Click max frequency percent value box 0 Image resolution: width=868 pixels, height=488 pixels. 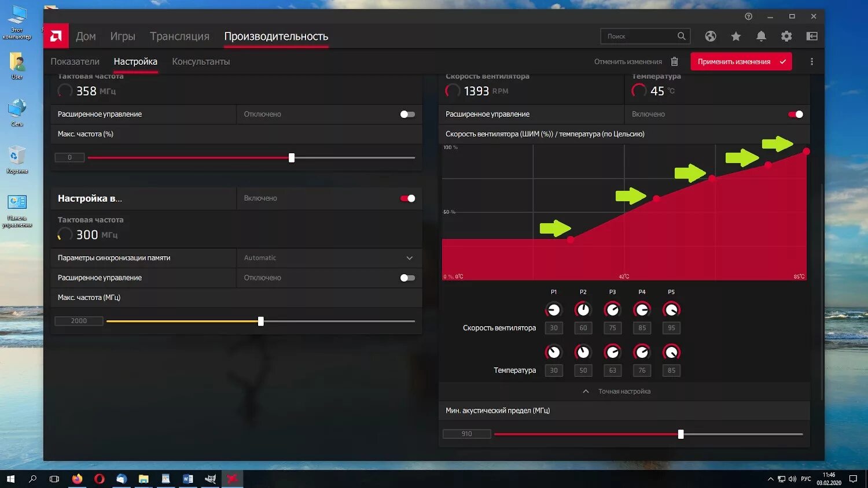(69, 157)
